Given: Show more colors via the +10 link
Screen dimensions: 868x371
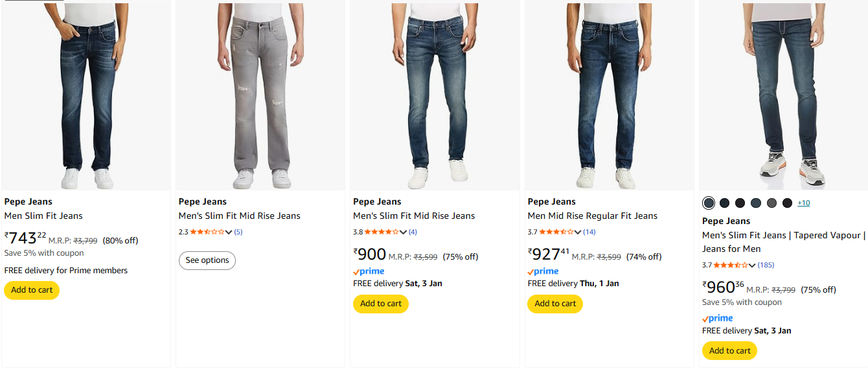Looking at the screenshot, I should (x=803, y=203).
